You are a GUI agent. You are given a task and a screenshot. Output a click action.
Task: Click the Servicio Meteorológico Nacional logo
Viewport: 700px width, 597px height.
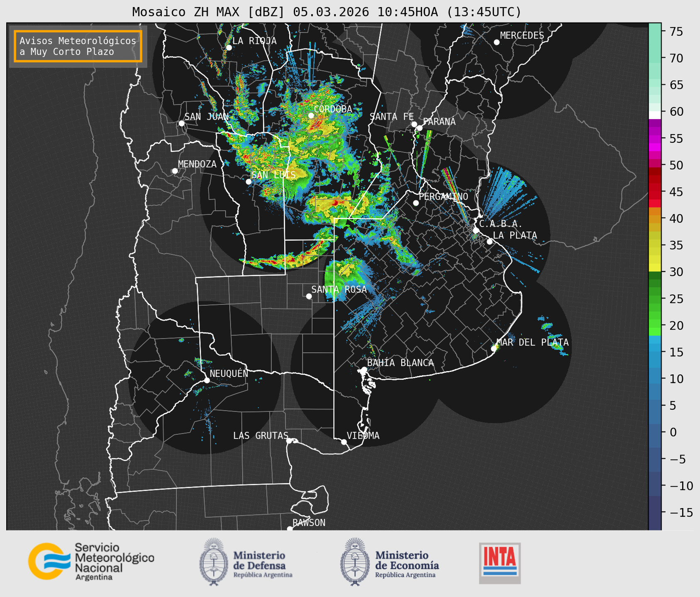point(91,561)
